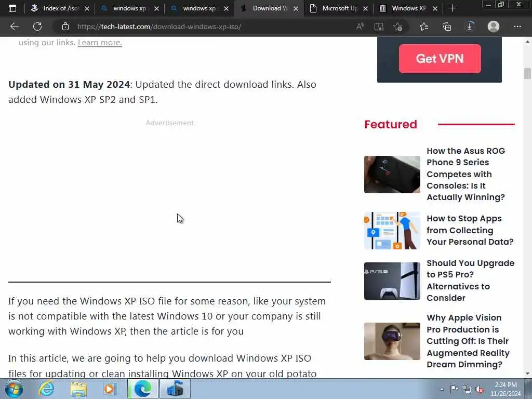532x399 pixels.
Task: Click the Vision Pro headset thumbnail
Action: point(392,341)
